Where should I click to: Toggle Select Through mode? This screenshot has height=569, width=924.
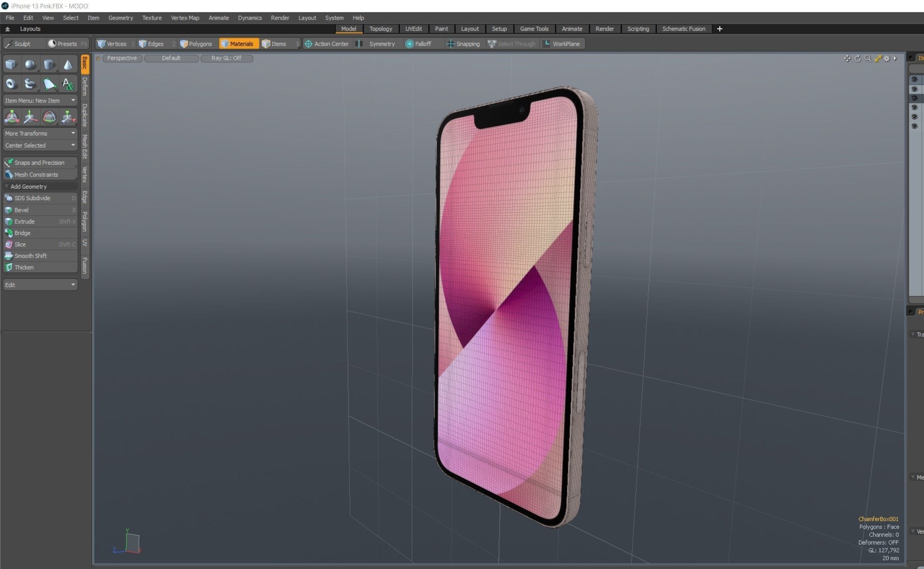point(512,44)
